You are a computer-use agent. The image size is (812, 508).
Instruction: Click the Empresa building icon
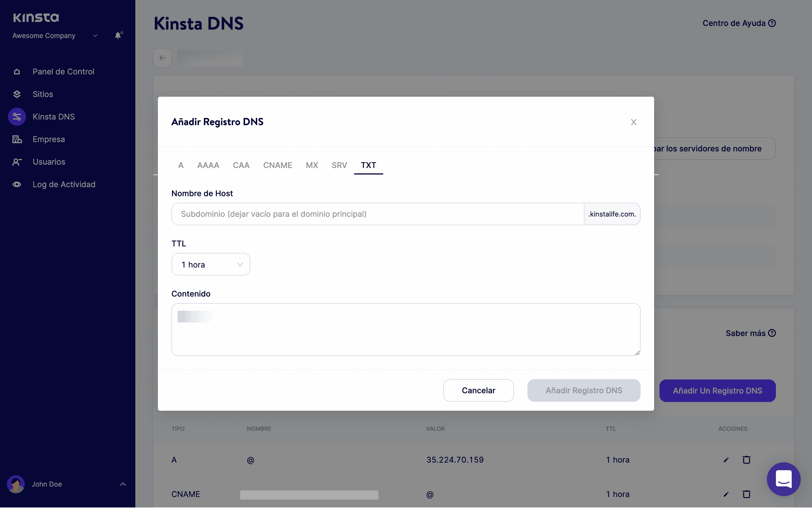(17, 139)
